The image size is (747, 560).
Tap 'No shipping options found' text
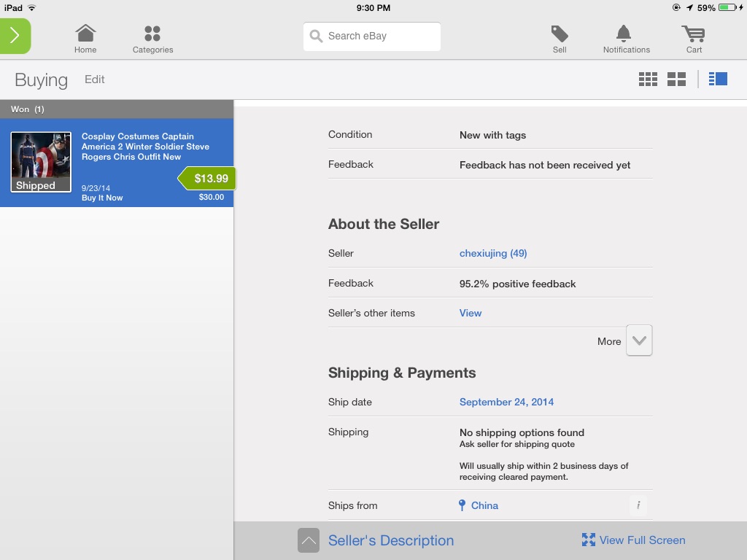coord(522,432)
